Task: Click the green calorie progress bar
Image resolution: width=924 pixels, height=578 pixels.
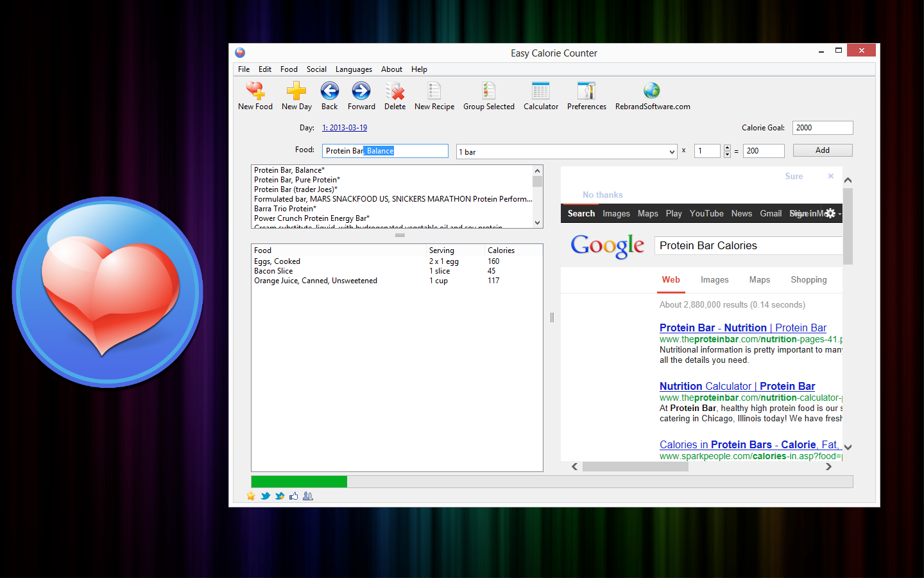Action: pyautogui.click(x=299, y=482)
